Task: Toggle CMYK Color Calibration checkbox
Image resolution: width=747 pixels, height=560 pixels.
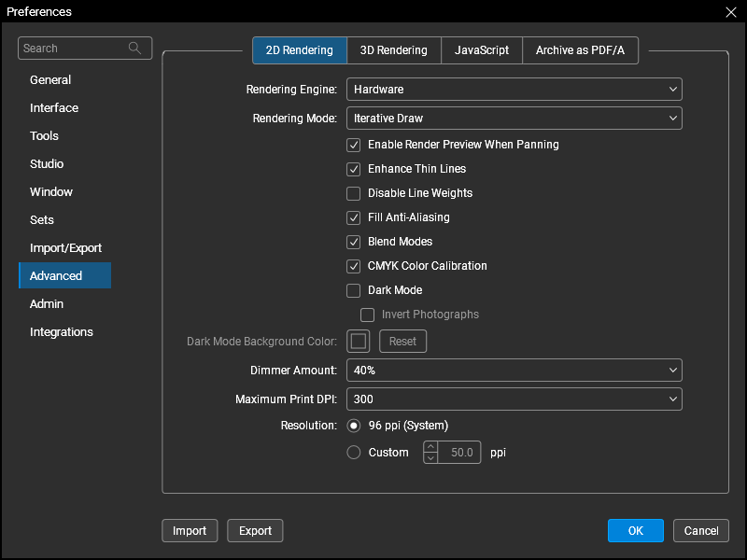Action: click(354, 266)
